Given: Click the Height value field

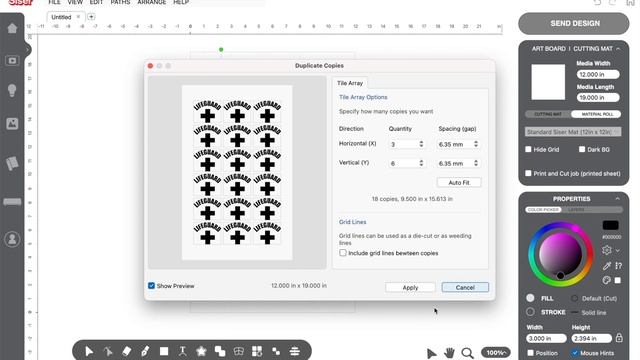Looking at the screenshot, I should click(592, 338).
